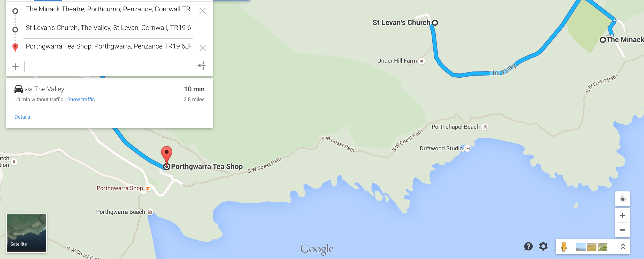Show my location on the map

(623, 199)
